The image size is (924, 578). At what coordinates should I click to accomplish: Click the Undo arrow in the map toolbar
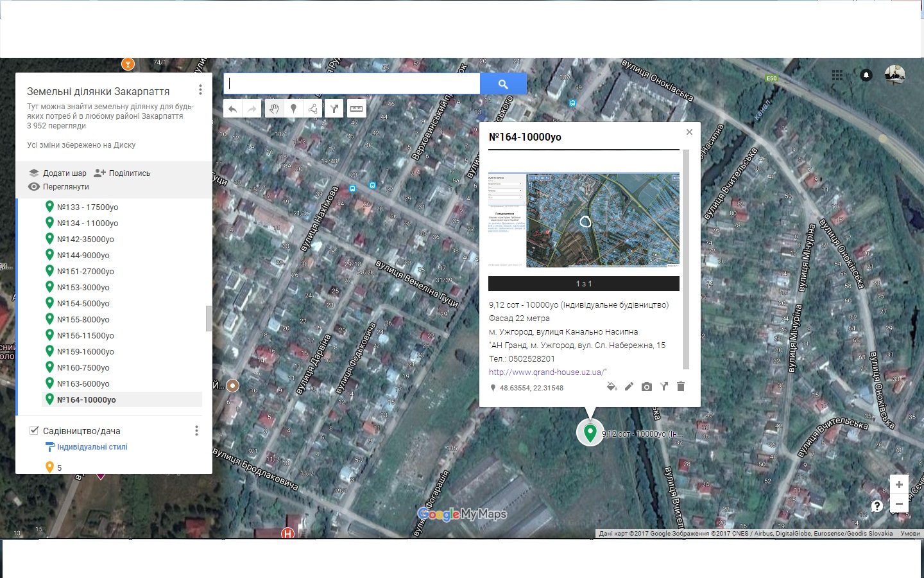(x=232, y=109)
